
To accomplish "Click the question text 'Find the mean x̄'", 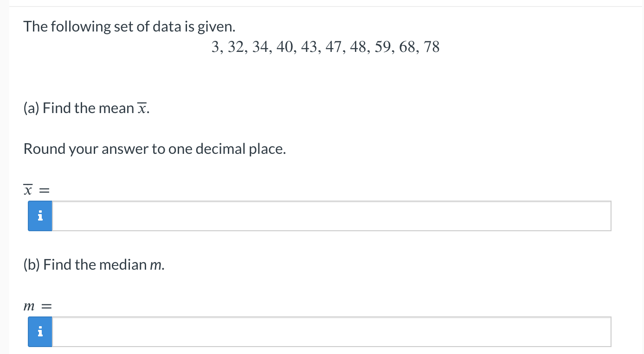I will coord(86,107).
